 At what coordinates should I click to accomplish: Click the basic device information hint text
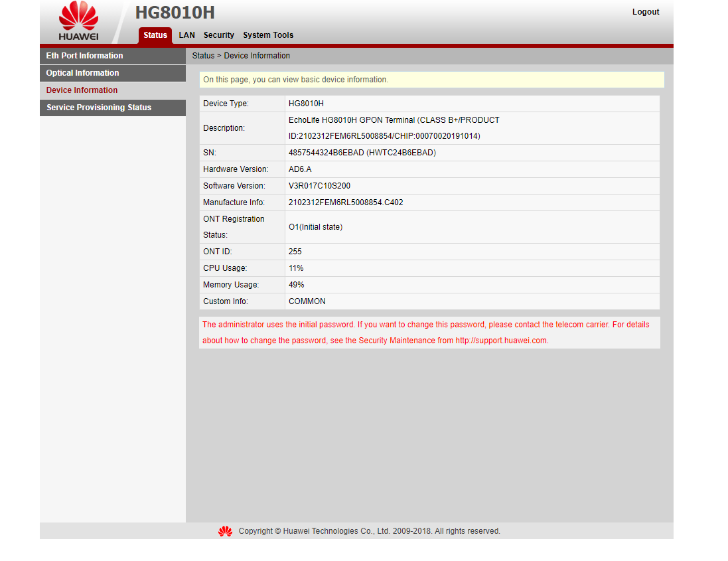(x=295, y=80)
